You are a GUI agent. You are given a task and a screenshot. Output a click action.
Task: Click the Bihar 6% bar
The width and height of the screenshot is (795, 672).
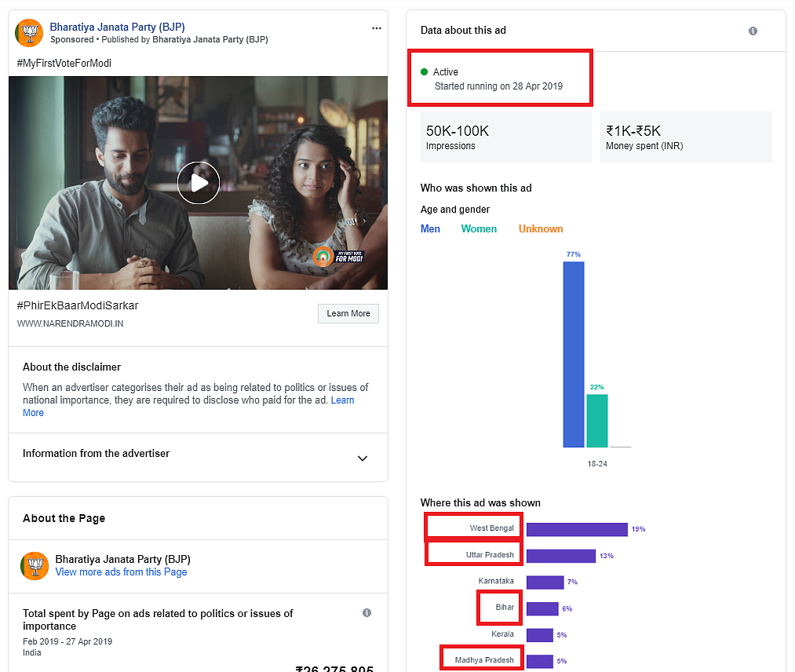[542, 608]
